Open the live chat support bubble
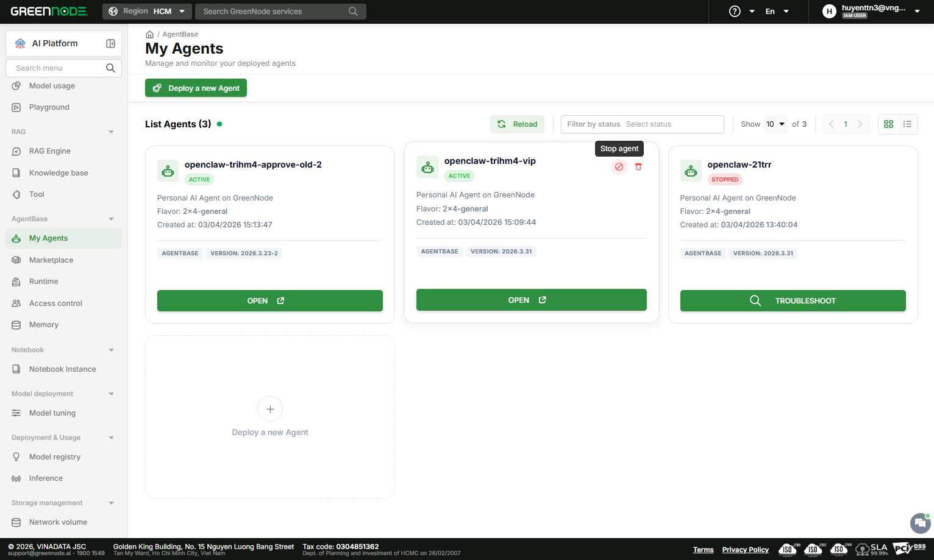934x560 pixels. click(x=921, y=523)
